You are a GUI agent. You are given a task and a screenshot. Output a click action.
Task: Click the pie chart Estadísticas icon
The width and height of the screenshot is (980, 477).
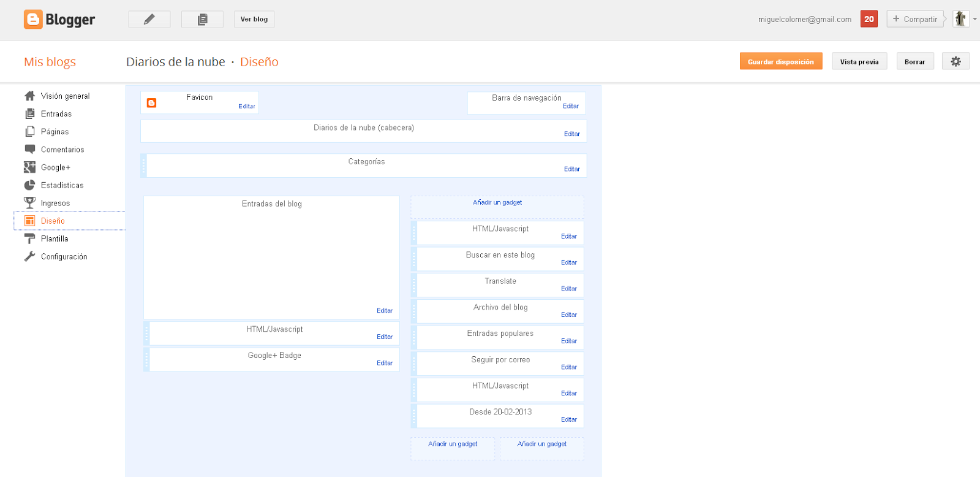pos(29,185)
